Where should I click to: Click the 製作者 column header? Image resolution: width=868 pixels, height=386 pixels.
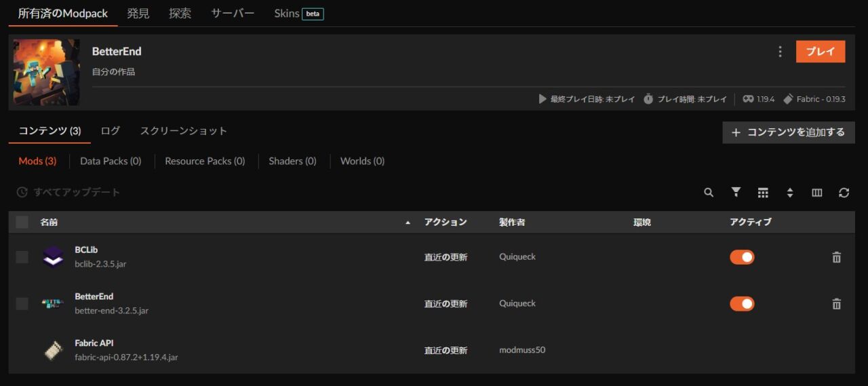pos(512,222)
